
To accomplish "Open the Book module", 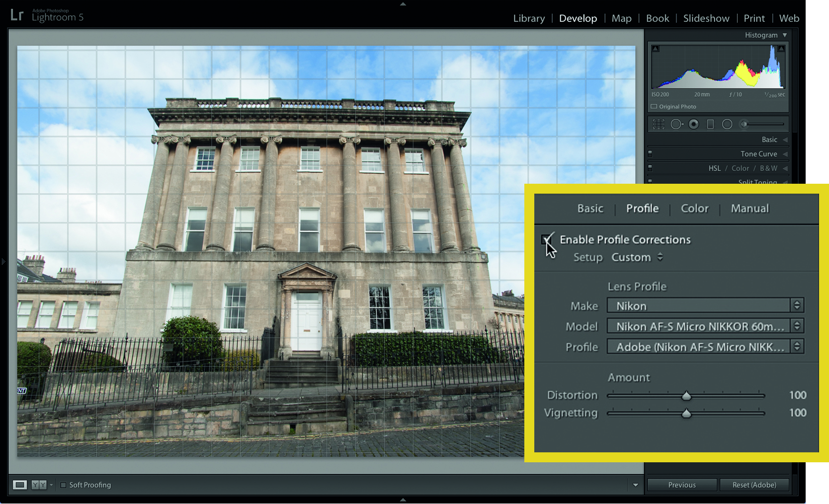I will 658,18.
